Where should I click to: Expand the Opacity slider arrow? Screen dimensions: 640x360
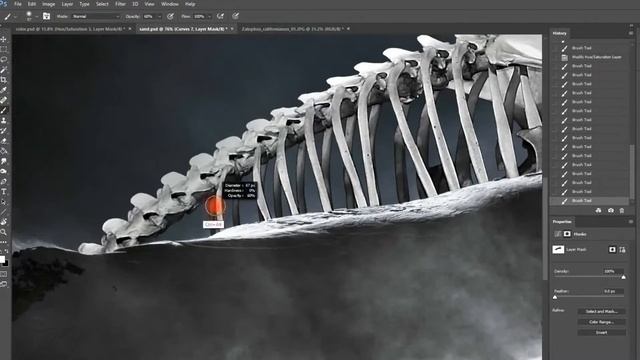click(x=159, y=17)
